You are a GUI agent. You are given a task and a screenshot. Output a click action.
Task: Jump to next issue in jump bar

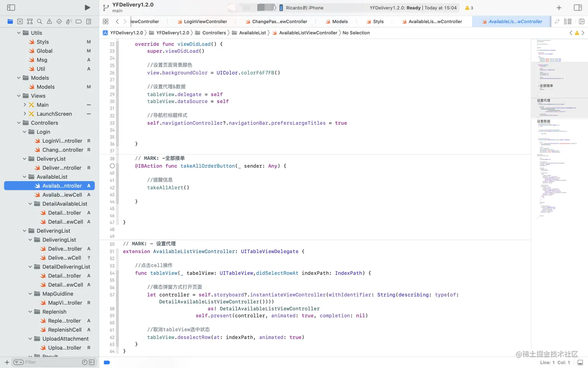click(x=583, y=33)
